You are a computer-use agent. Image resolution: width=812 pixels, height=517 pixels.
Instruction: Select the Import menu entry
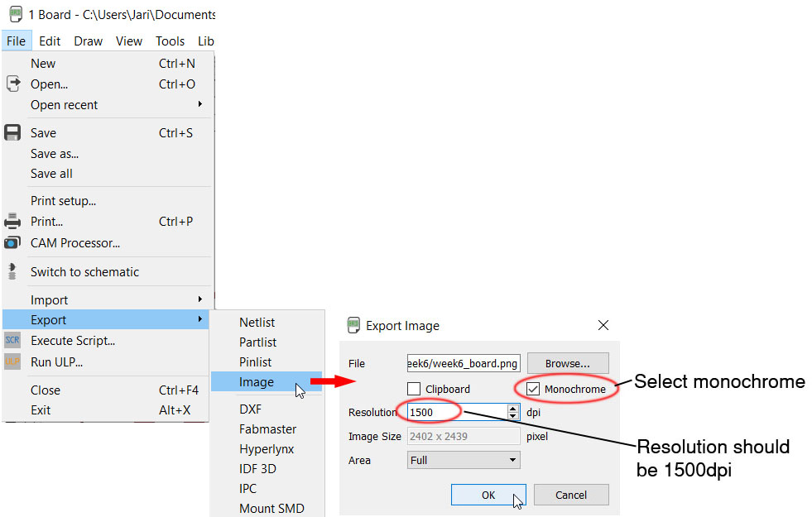tap(106, 299)
